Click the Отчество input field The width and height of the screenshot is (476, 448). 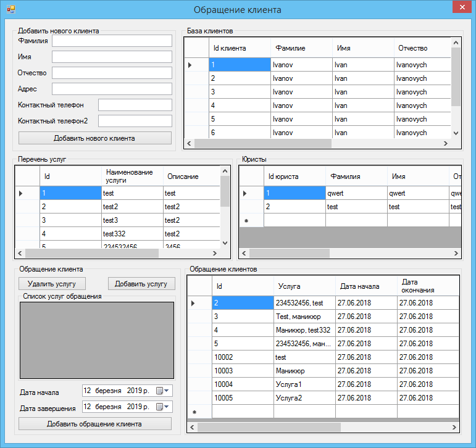[x=112, y=73]
